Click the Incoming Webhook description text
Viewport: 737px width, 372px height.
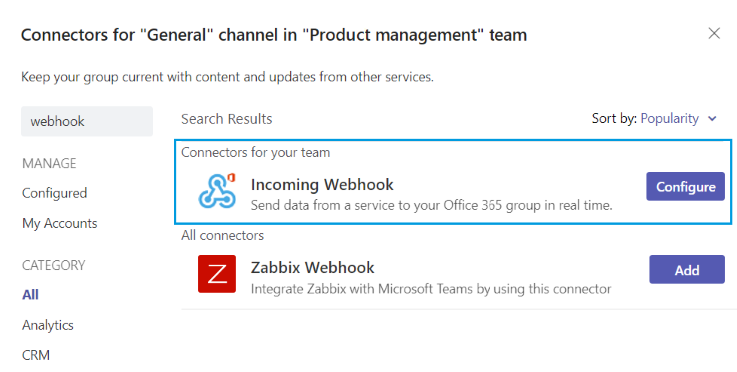431,206
